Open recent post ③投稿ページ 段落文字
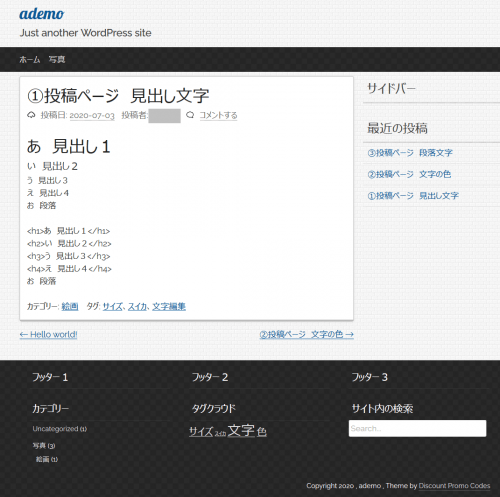 410,153
